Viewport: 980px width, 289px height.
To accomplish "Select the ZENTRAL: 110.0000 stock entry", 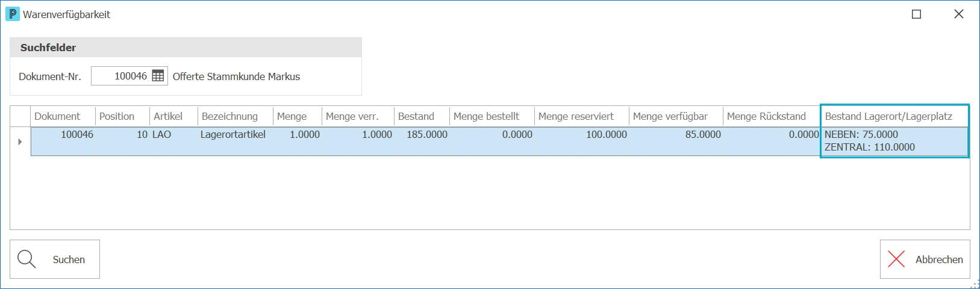I will pyautogui.click(x=870, y=148).
